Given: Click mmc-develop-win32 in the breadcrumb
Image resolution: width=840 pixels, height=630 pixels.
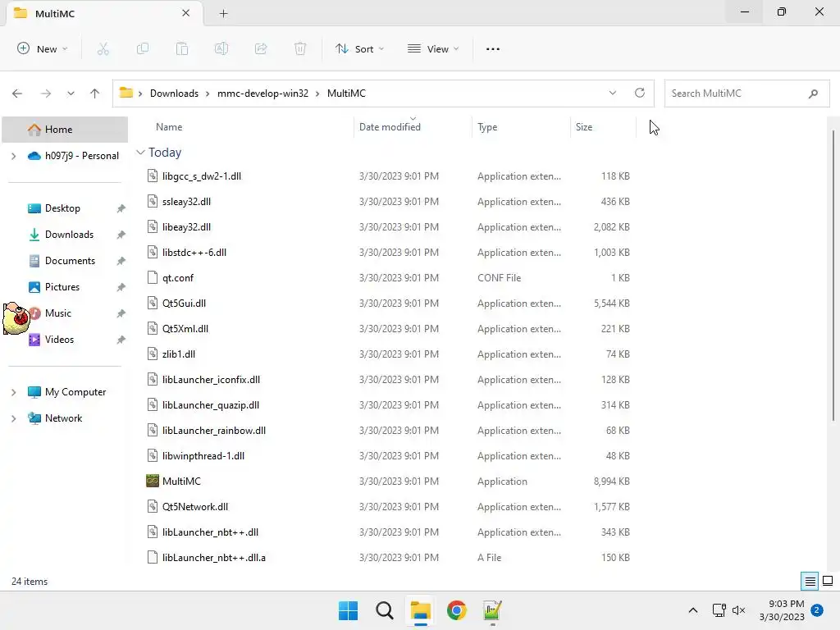Looking at the screenshot, I should click(262, 94).
